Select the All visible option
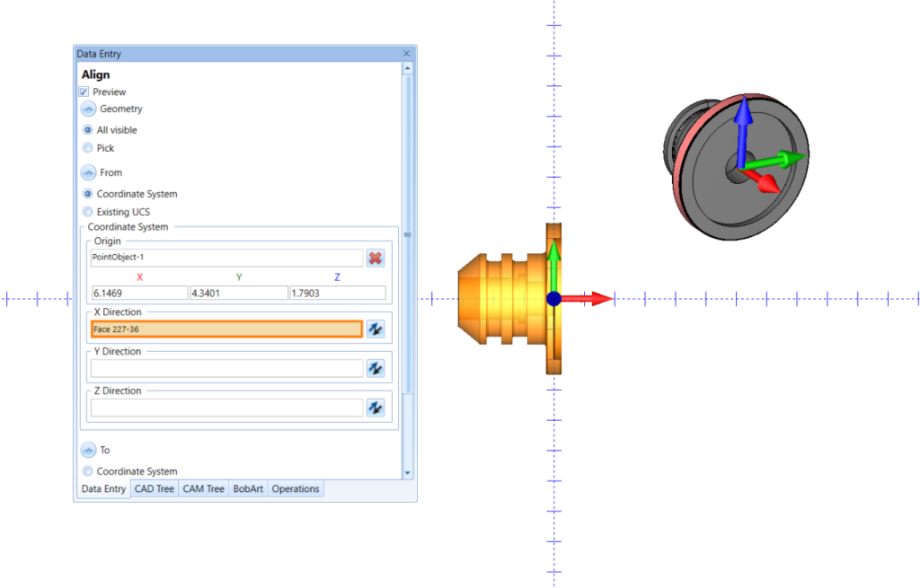This screenshot has height=588, width=920. coord(86,129)
